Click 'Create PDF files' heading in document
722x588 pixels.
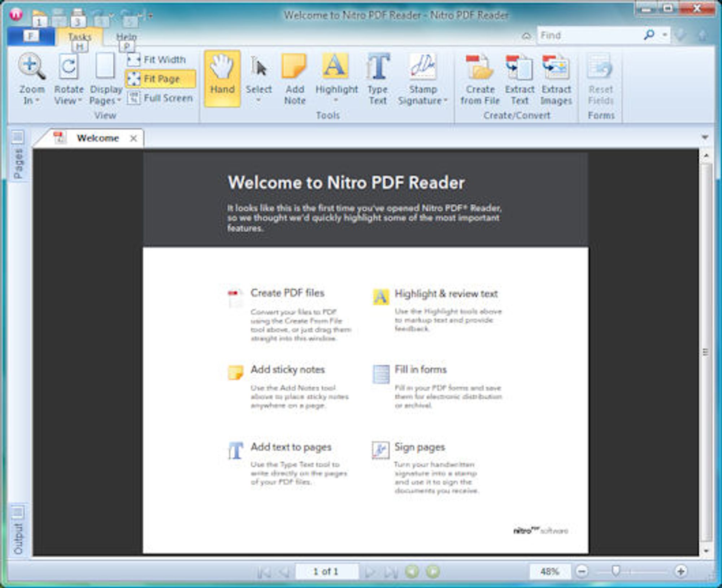287,293
